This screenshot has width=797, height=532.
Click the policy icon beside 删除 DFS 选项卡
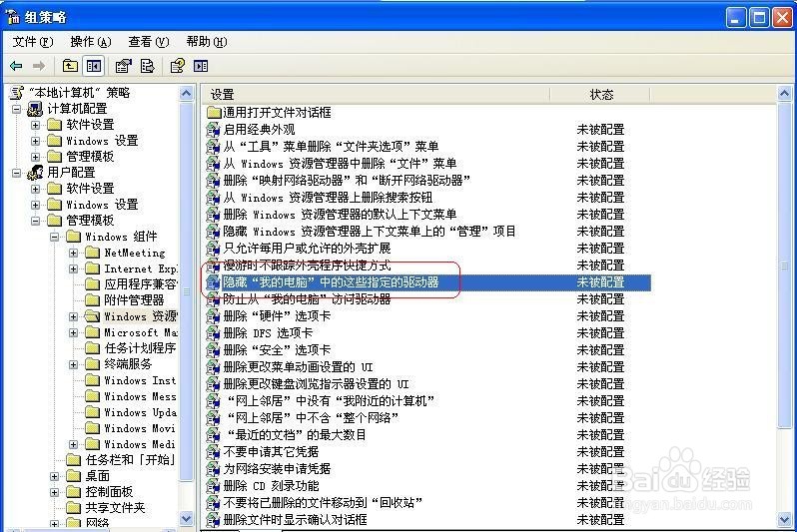213,333
